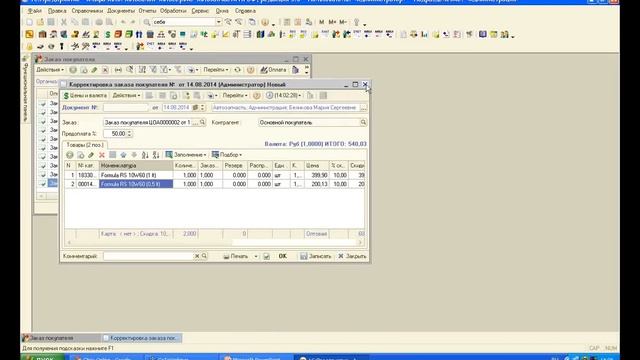
Task: Click the edit pencil icon in Товары toolbar
Action: tap(91, 155)
